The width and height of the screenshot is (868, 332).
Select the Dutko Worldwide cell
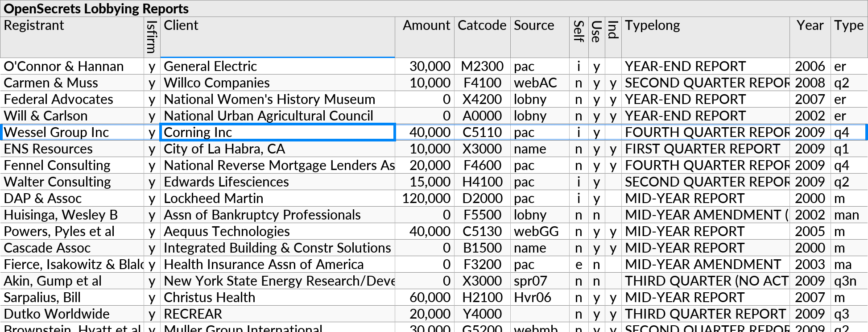(72, 314)
